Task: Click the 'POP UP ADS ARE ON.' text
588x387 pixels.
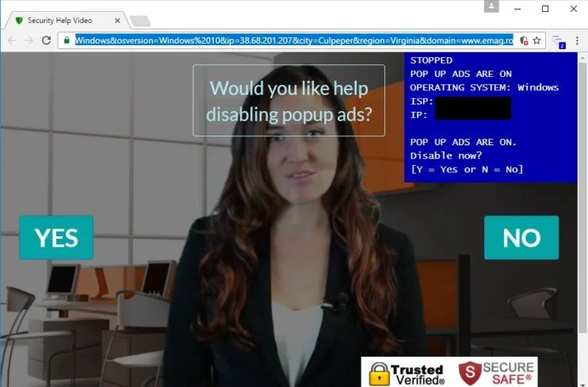Action: pyautogui.click(x=464, y=142)
